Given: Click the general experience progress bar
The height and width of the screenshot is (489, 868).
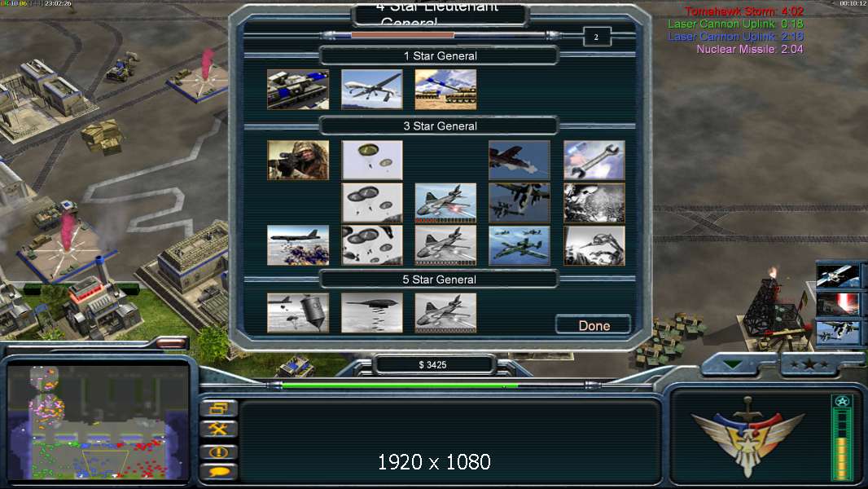Looking at the screenshot, I should click(402, 35).
